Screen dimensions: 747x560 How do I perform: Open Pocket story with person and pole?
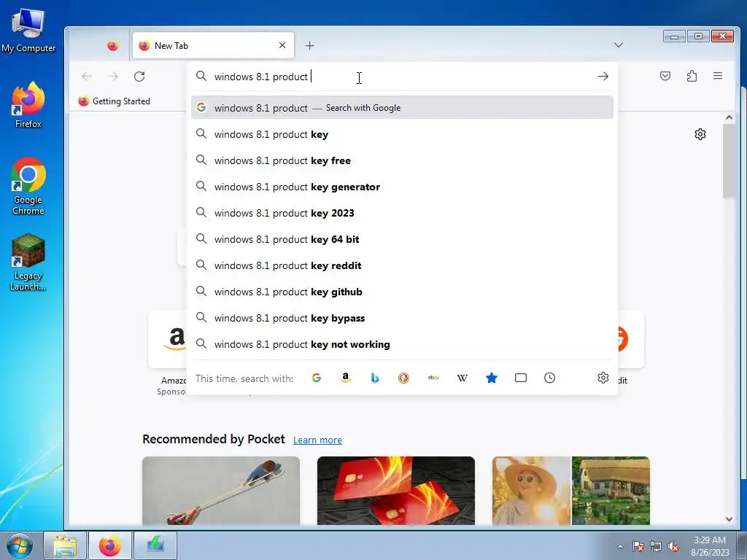pos(221,491)
